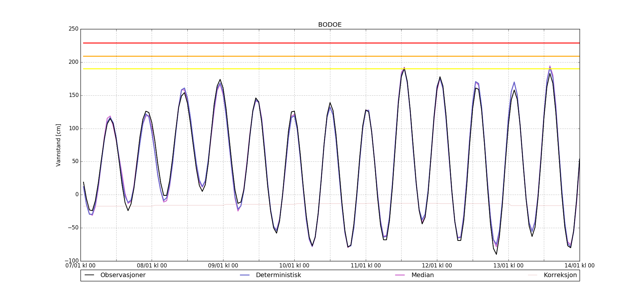This screenshot has width=644, height=290.
Task: Click the 12/01 kl 00 axis tick label
Action: [x=437, y=266]
